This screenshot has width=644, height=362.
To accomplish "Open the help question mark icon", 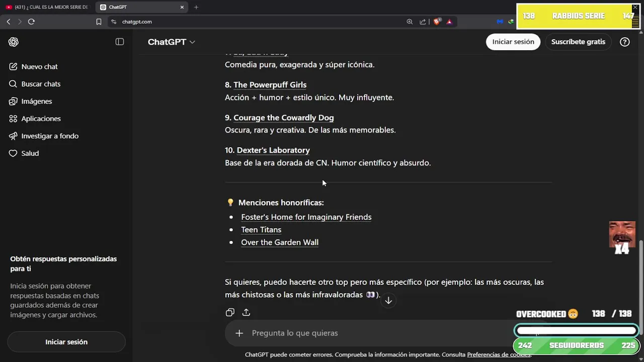I will 625,42.
